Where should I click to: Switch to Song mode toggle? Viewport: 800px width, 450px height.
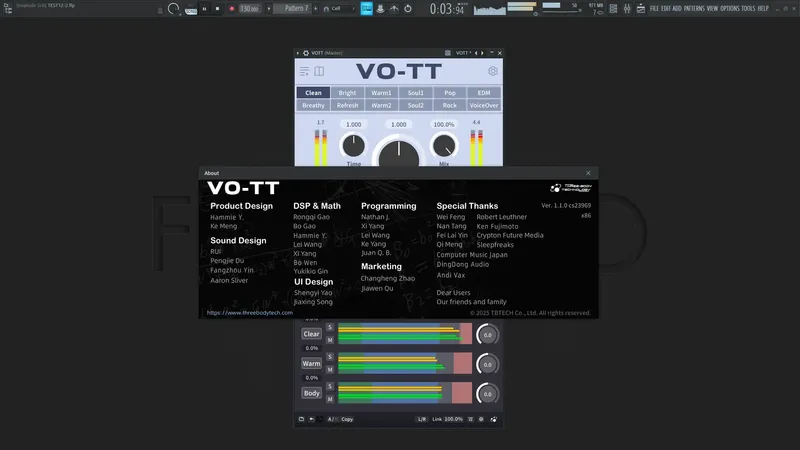click(x=191, y=10)
